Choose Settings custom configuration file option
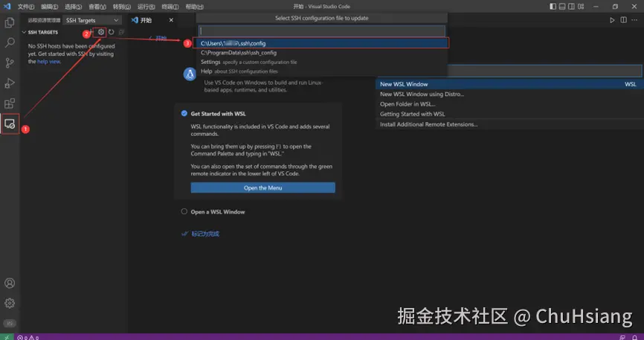The height and width of the screenshot is (340, 644). (x=322, y=62)
